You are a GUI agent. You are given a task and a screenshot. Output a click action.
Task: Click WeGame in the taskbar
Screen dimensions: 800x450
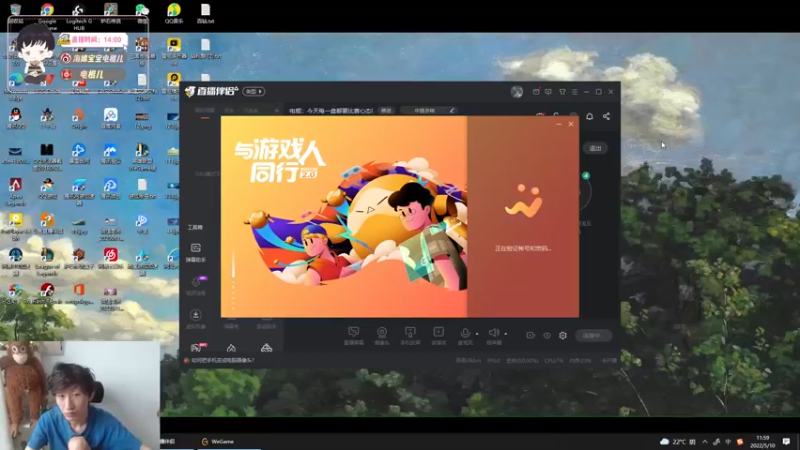click(218, 442)
